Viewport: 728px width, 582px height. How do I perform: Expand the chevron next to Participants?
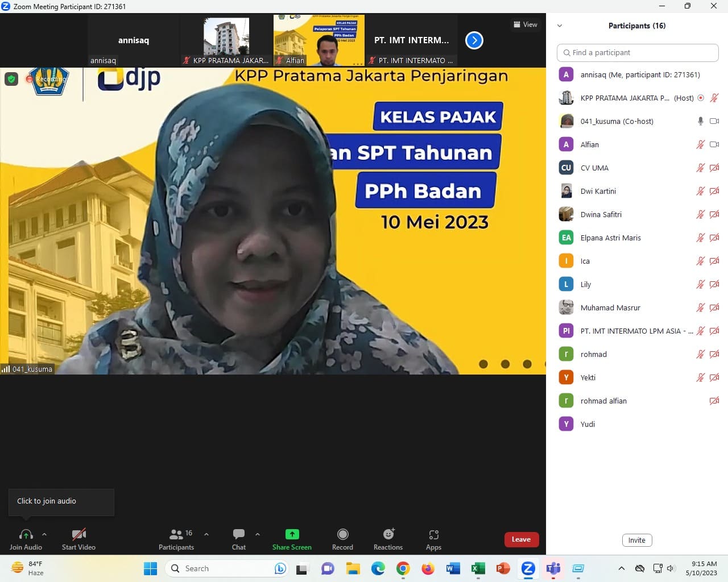pos(206,534)
